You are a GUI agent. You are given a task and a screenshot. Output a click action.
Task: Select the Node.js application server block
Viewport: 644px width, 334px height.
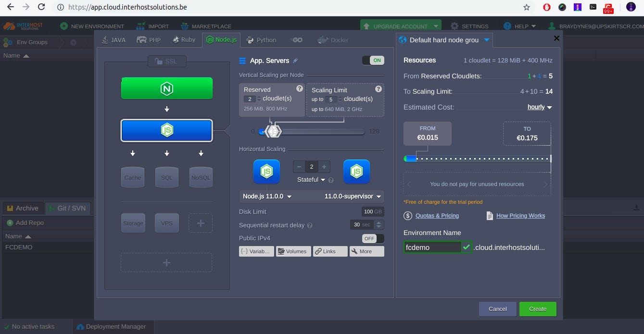(166, 130)
